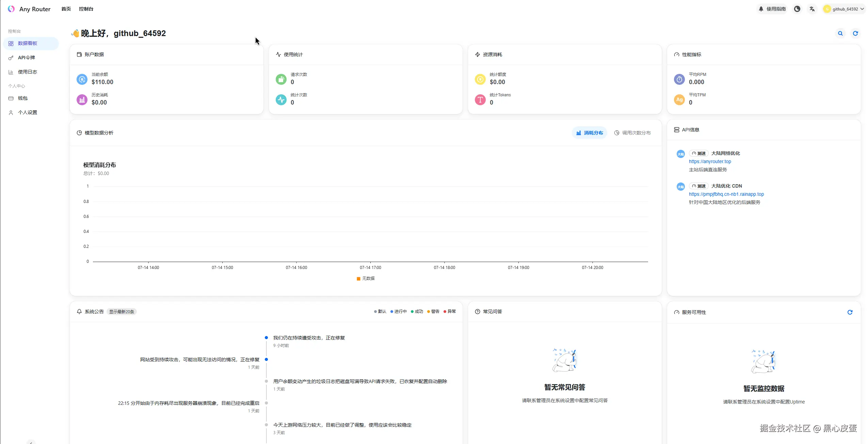Open the 首页 nav item
Viewport: 868px width, 444px height.
click(66, 9)
